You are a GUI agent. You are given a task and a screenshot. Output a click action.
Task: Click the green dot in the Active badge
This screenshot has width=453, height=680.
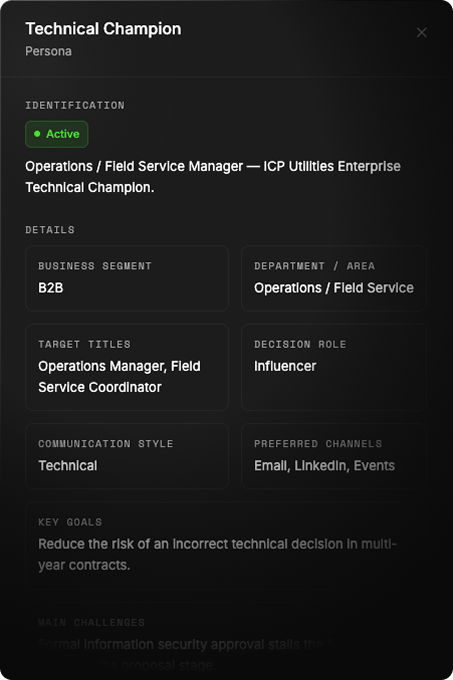coord(37,134)
